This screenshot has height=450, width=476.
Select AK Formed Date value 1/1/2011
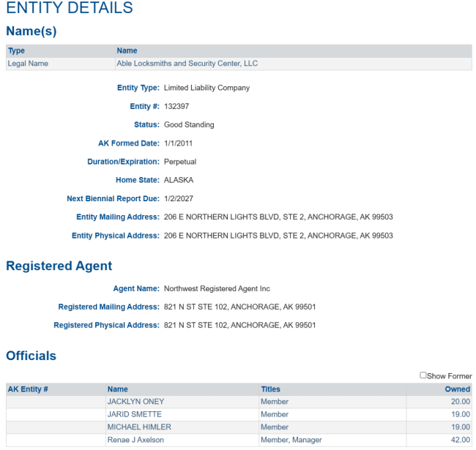178,143
